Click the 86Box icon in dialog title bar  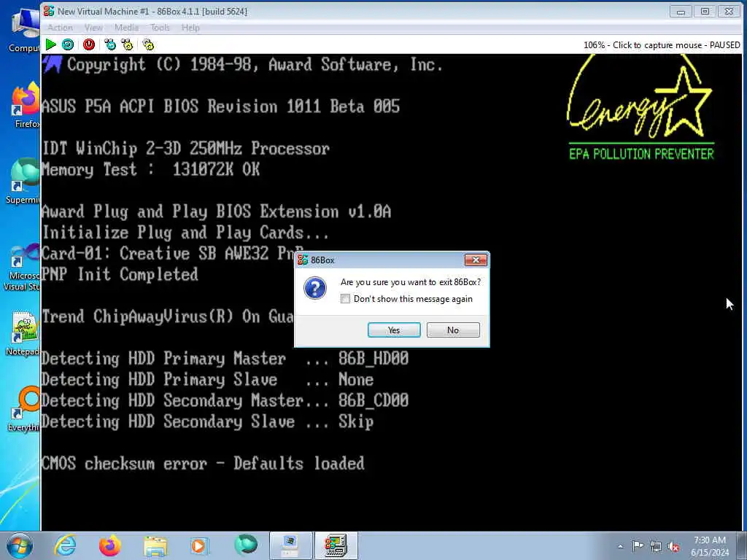(x=303, y=260)
